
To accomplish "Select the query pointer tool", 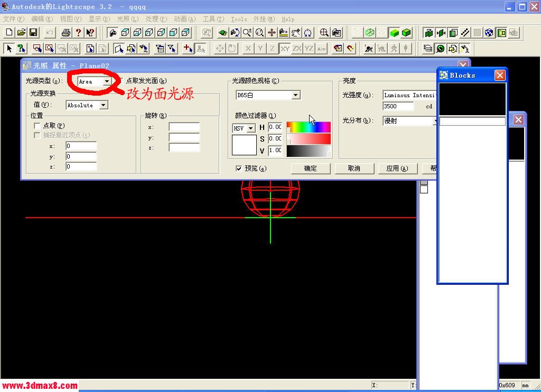I will tap(21, 49).
